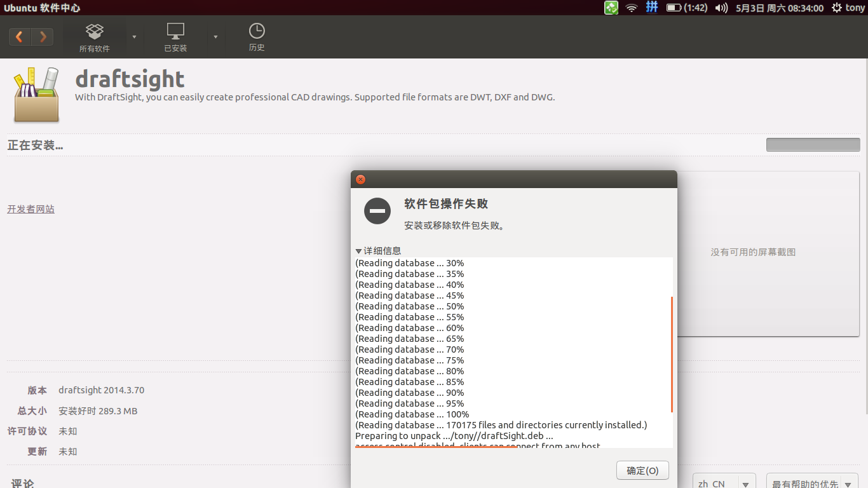Viewport: 868px width, 488px height.
Task: Open the session gear menu for tony
Action: coord(849,8)
